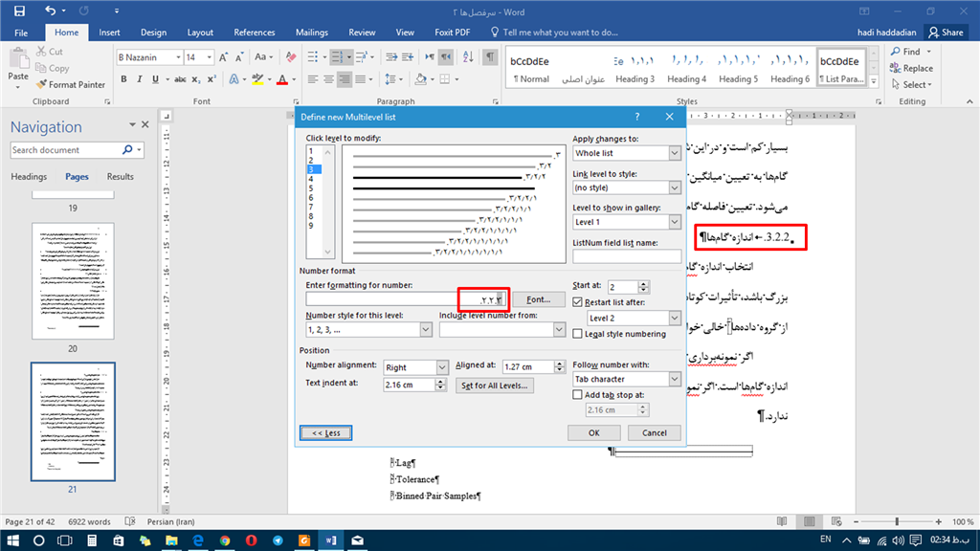Click the Strikethrough icon

click(x=180, y=78)
